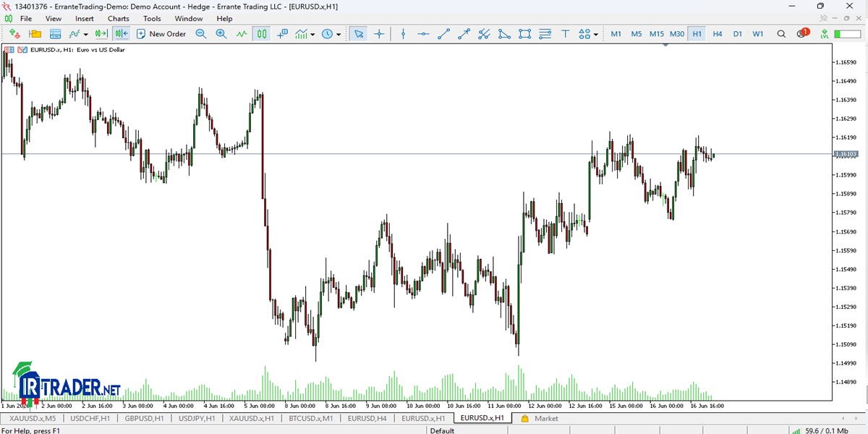Click the green connection level bar
This screenshot has width=868, height=434.
846,34
